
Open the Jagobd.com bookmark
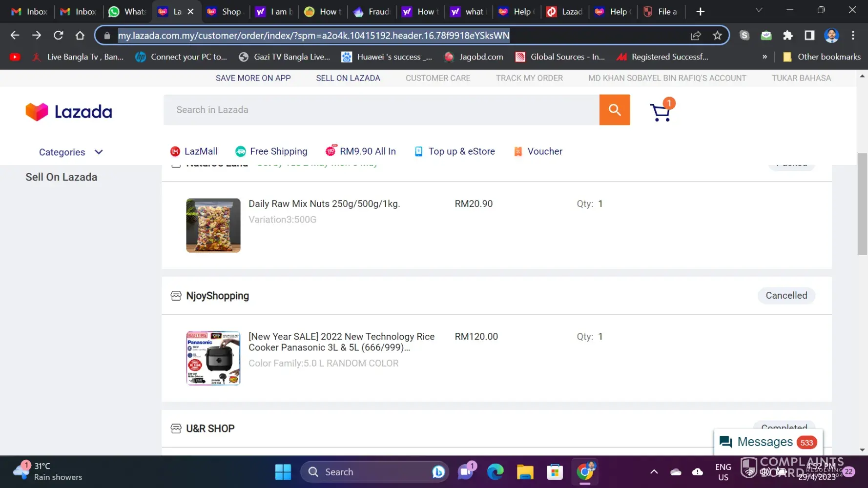[x=474, y=57]
